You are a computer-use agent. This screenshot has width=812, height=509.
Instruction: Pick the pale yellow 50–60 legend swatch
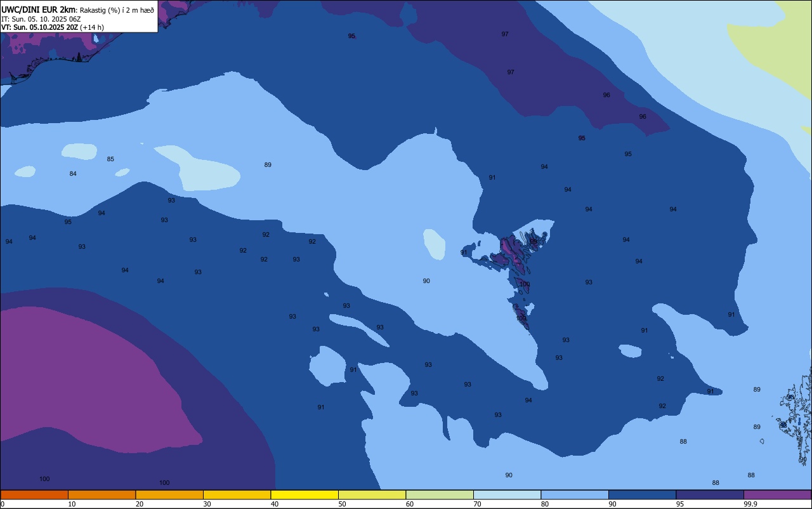(372, 494)
